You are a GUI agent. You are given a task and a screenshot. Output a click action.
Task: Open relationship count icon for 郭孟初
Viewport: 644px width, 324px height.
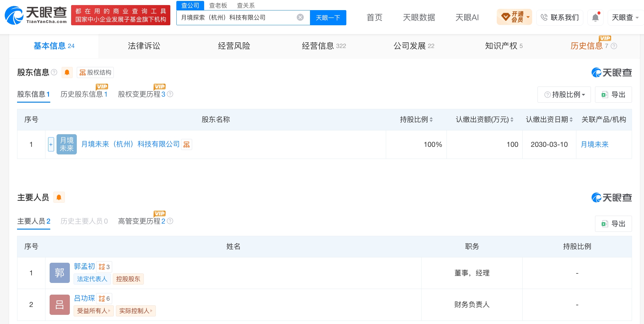104,267
